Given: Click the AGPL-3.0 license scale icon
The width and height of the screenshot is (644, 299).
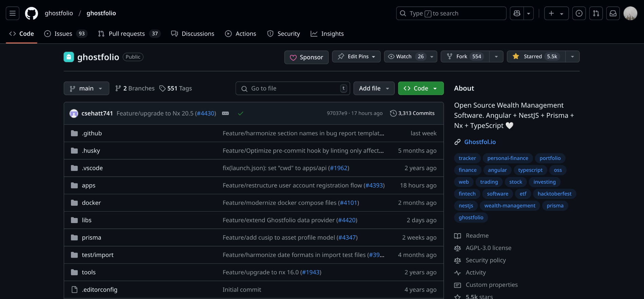Looking at the screenshot, I should tap(458, 248).
